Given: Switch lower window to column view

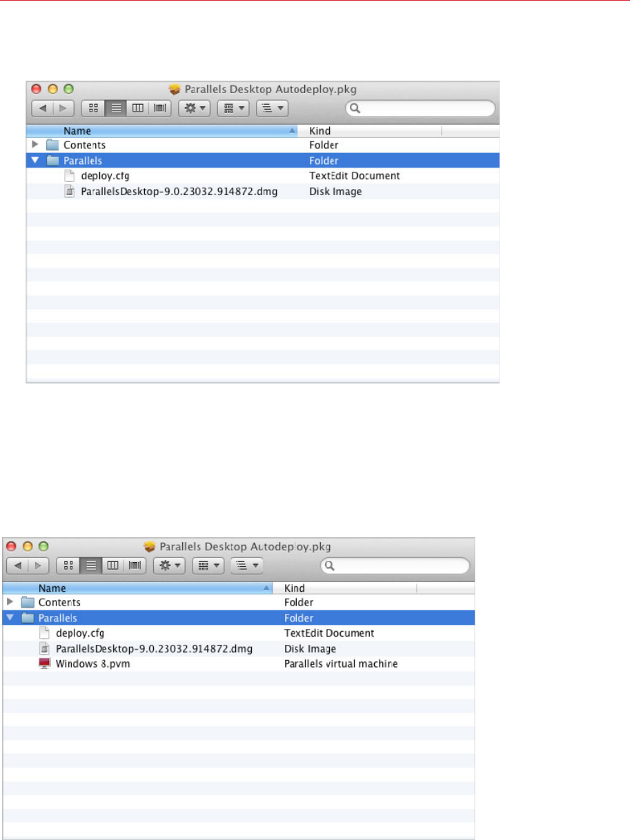Looking at the screenshot, I should [113, 566].
